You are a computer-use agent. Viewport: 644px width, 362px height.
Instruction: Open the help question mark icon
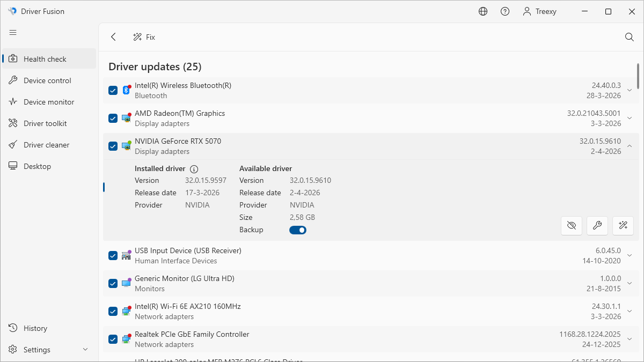(x=505, y=11)
